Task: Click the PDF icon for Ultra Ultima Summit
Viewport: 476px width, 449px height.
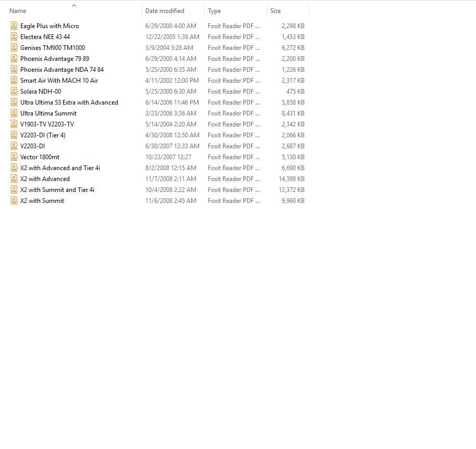Action: [14, 113]
